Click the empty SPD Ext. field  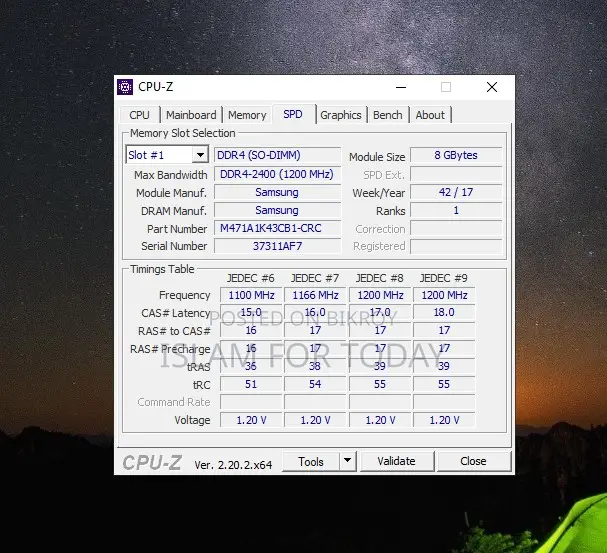456,174
